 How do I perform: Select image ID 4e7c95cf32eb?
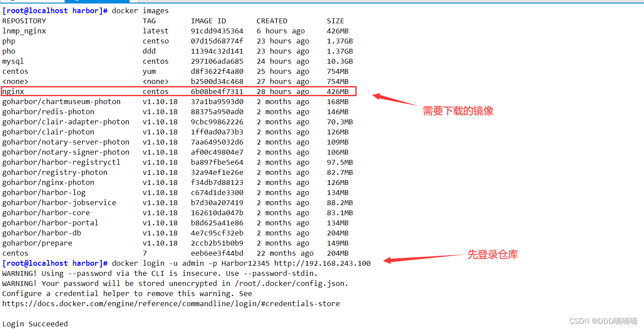pyautogui.click(x=217, y=233)
